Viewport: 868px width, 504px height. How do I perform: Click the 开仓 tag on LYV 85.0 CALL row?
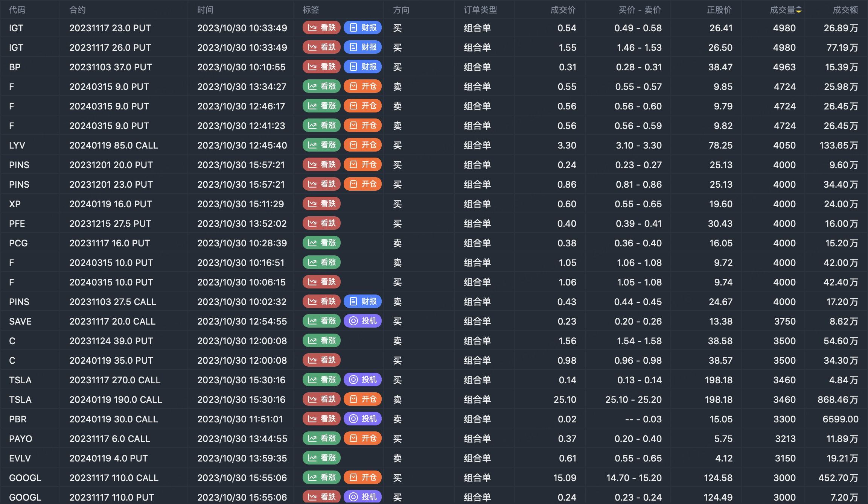coord(363,145)
